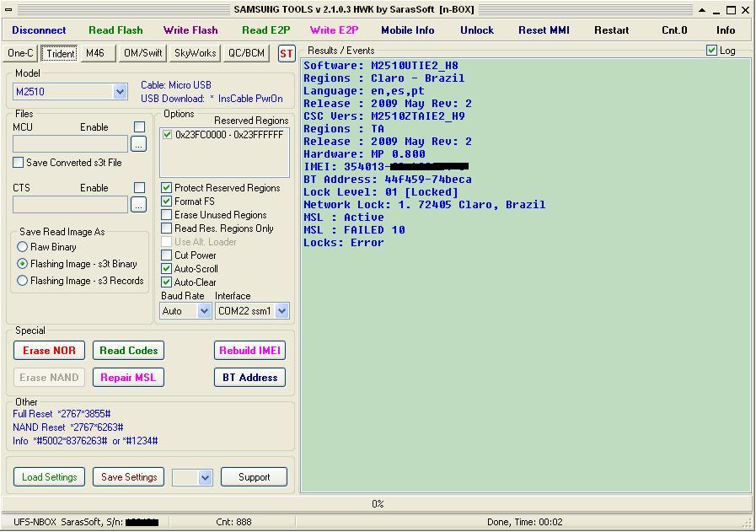Click the CTS file path field
Image resolution: width=756 pixels, height=532 pixels.
tap(71, 205)
